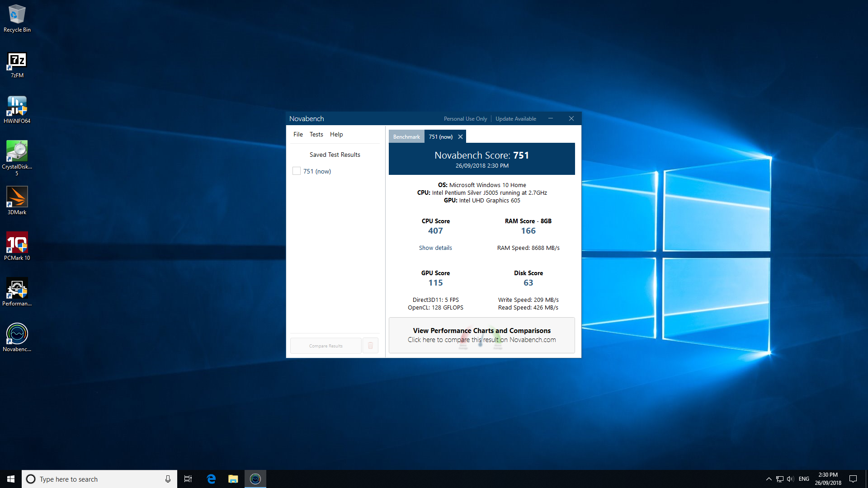
Task: Switch to the Benchmark tab
Action: pos(406,137)
